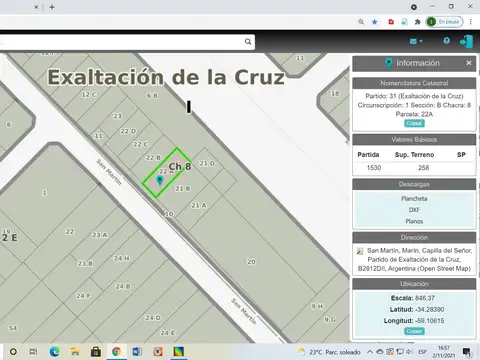
Task: Select parcel 6 B on the map
Action: click(152, 96)
